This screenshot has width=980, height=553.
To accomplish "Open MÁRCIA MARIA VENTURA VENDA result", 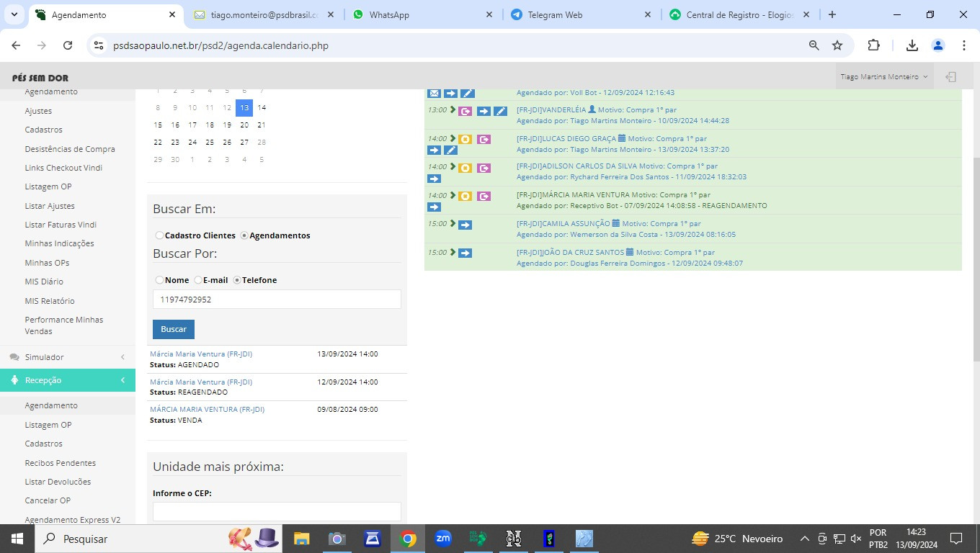I will point(207,410).
